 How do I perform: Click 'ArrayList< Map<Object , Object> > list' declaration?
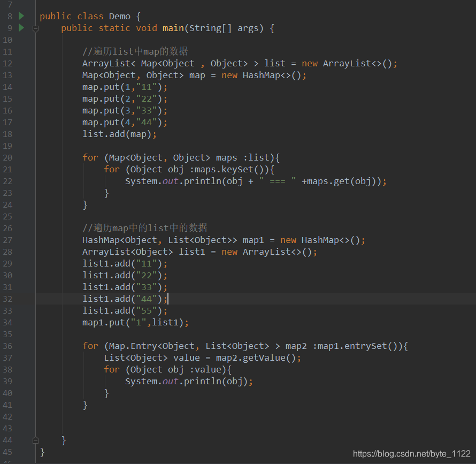point(183,64)
